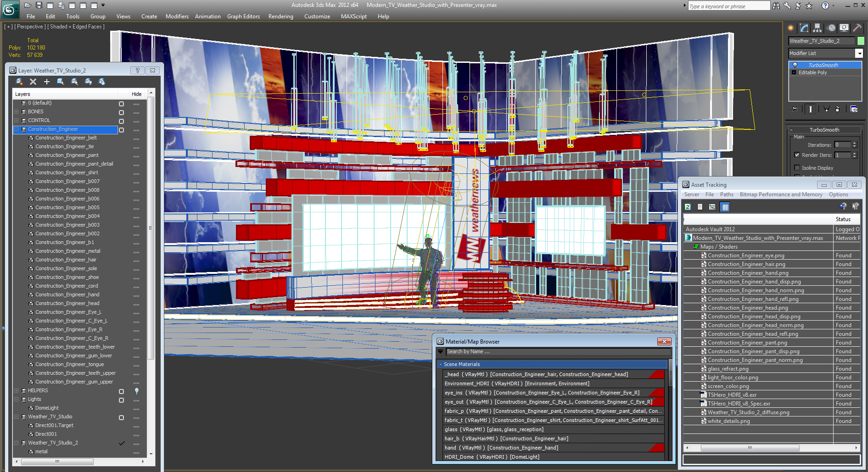Click 3ds Max application logo button
This screenshot has height=472, width=868.
click(10, 10)
